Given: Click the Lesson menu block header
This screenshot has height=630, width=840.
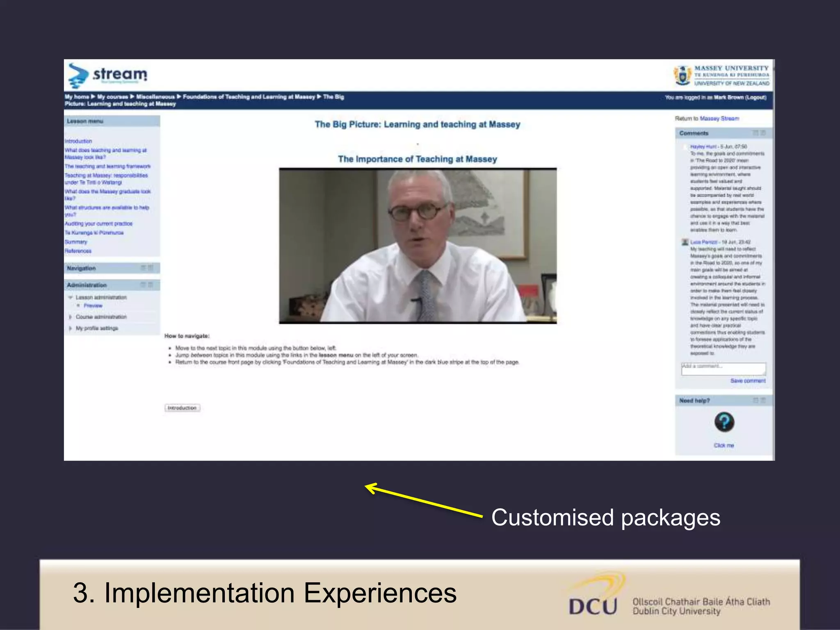Looking at the screenshot, I should pos(112,121).
